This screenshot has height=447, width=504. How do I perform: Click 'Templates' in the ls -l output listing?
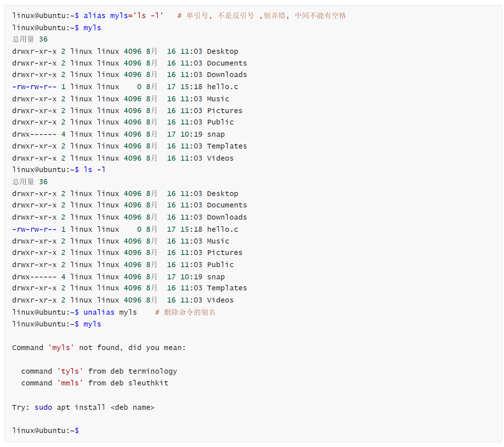(227, 288)
